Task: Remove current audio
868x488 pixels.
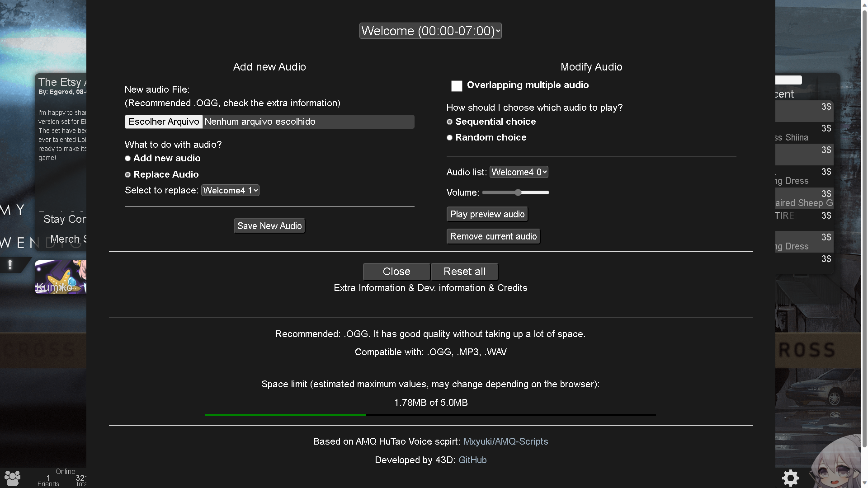Action: pos(493,236)
